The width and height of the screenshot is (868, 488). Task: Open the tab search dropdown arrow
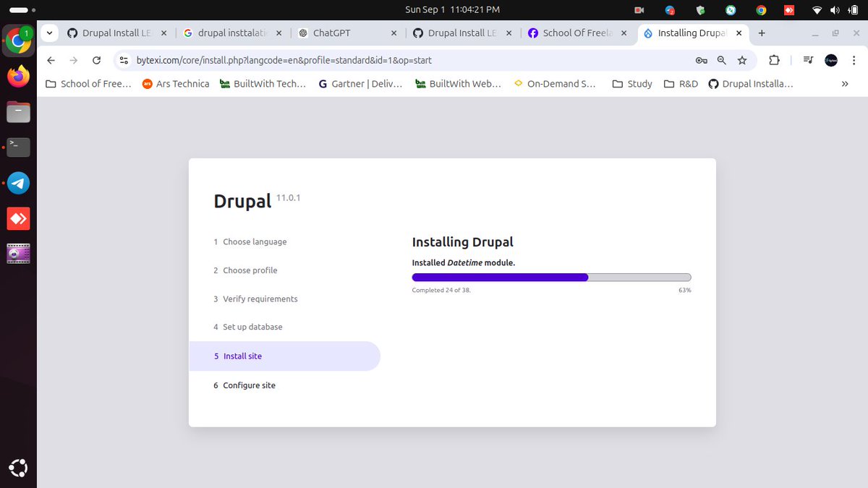click(49, 33)
